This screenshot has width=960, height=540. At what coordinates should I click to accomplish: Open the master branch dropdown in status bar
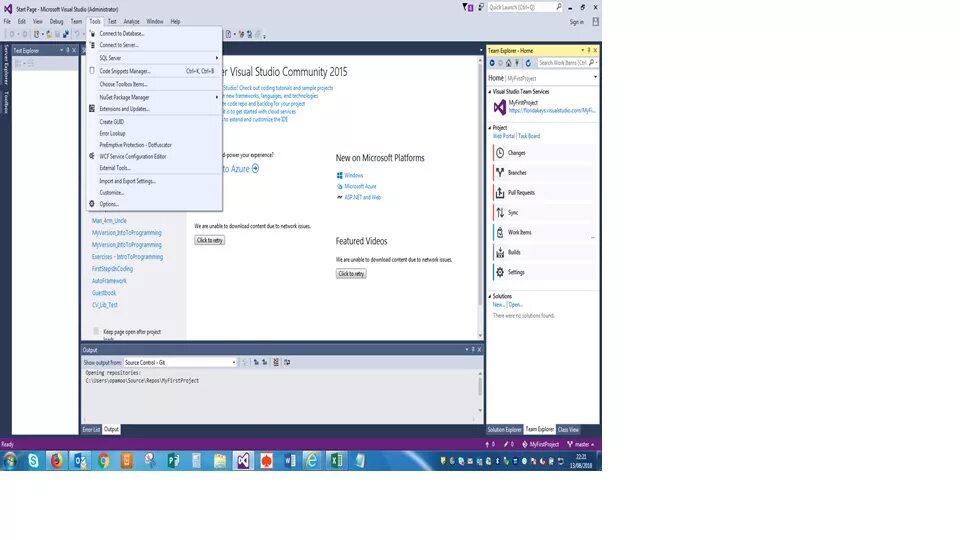coord(580,444)
